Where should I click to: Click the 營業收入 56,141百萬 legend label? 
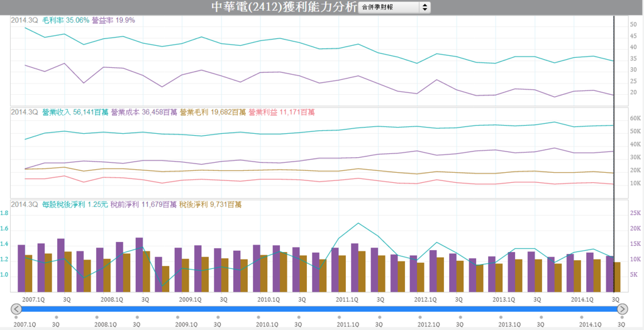click(x=75, y=112)
